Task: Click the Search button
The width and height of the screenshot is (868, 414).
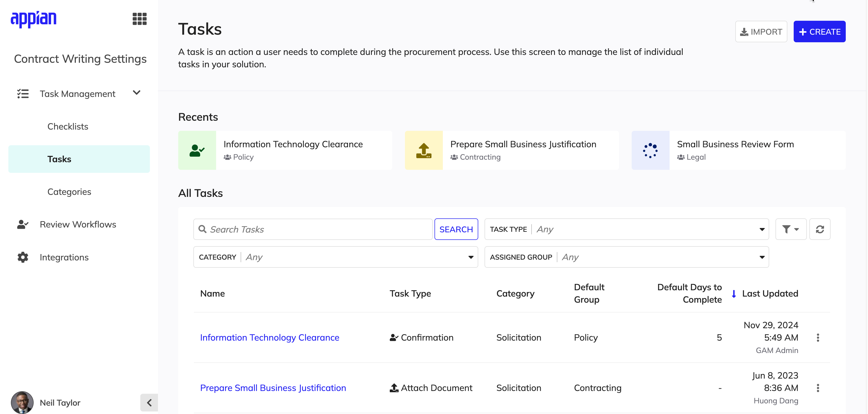Action: coord(456,230)
